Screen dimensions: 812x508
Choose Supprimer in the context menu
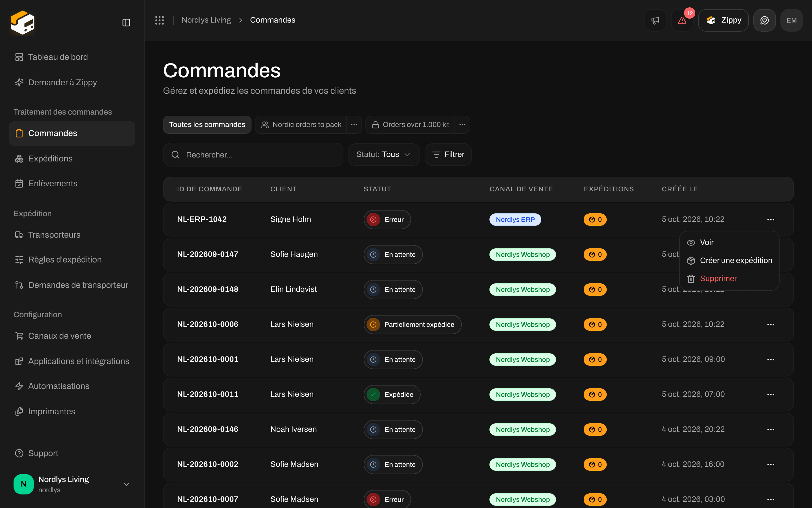[729, 279]
